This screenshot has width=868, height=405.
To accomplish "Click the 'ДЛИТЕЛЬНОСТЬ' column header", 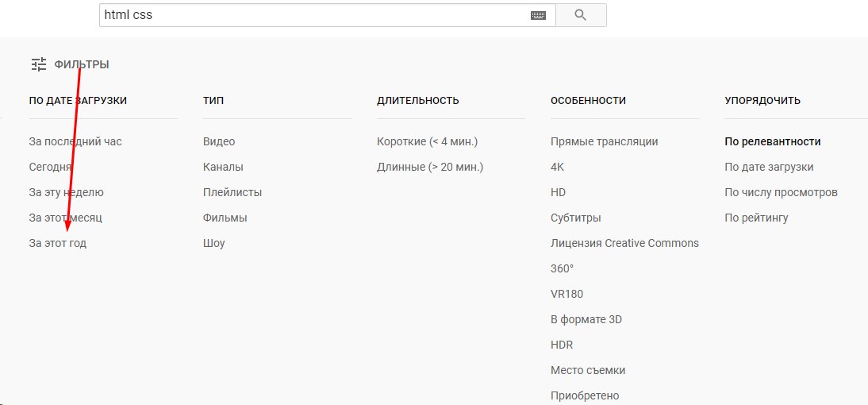I will click(418, 101).
